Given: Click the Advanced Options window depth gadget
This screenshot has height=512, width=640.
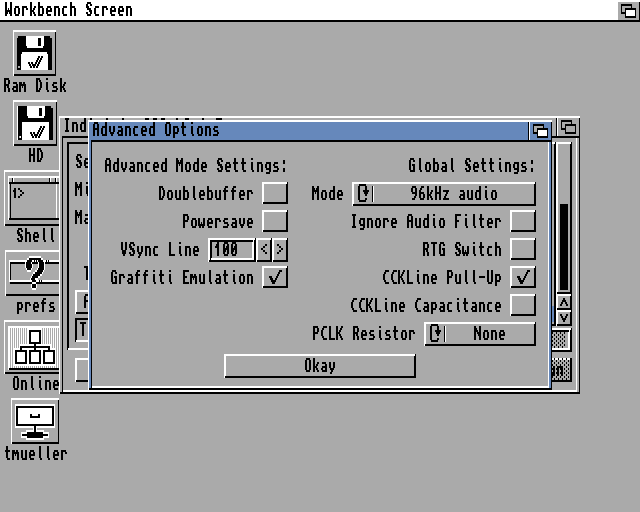Looking at the screenshot, I should tap(540, 130).
